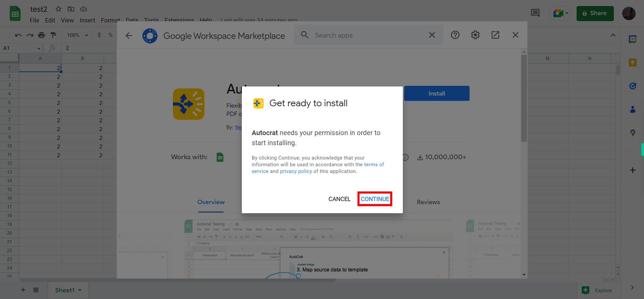The image size is (644, 299).
Task: Select row 5 header
Action: (x=9, y=102)
